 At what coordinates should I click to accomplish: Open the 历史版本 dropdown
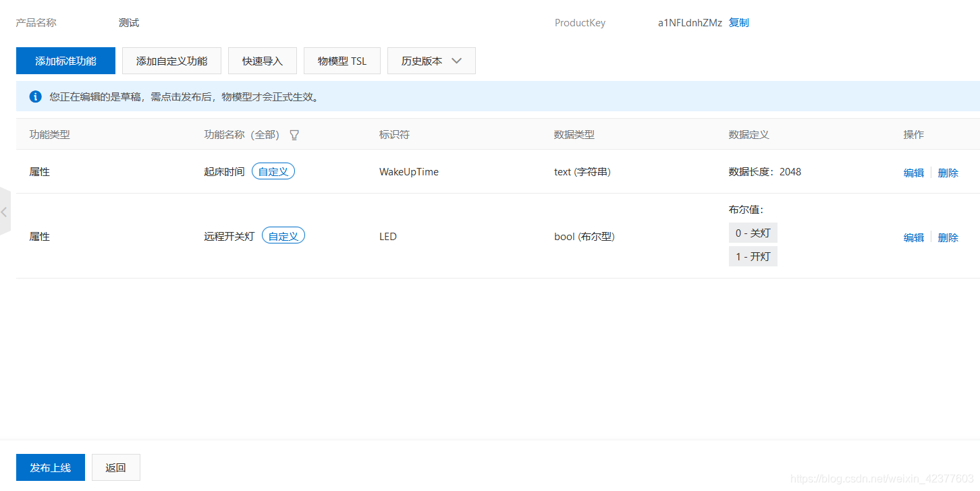pos(431,61)
